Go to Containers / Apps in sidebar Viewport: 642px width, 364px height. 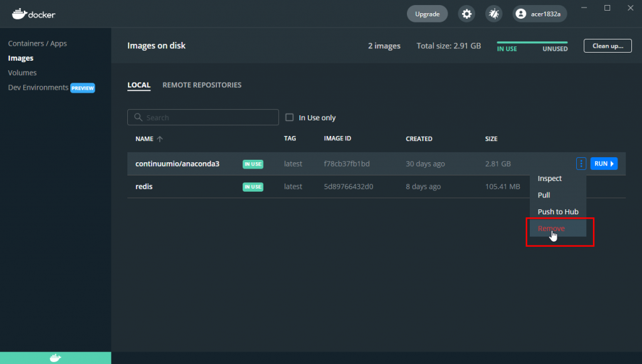point(37,43)
